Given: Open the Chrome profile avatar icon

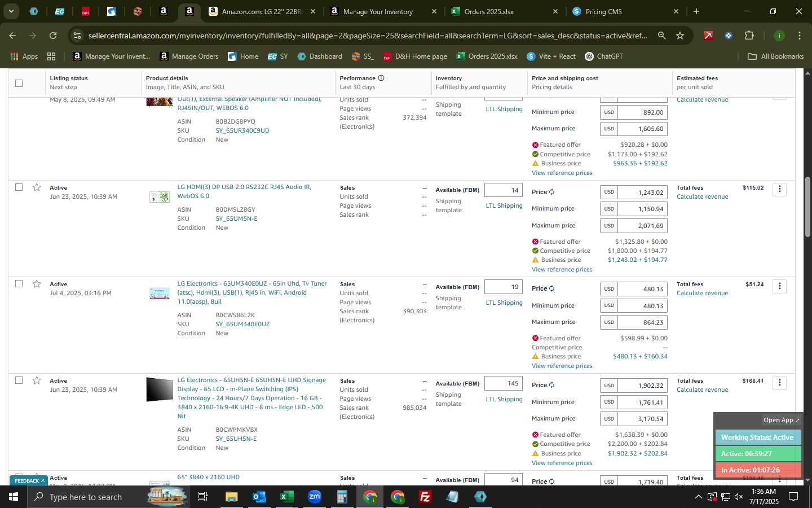Looking at the screenshot, I should 779,36.
